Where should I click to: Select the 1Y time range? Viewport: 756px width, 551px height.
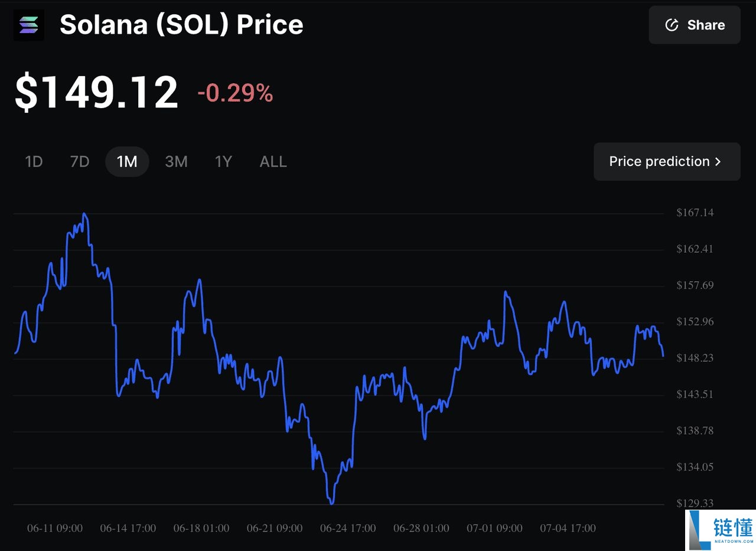click(223, 161)
